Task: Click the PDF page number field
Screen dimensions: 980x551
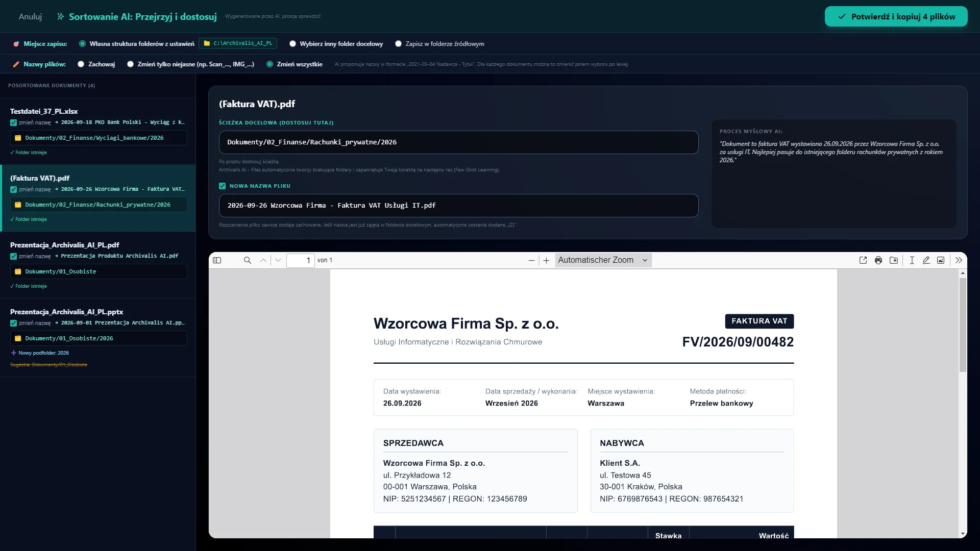Action: tap(300, 260)
